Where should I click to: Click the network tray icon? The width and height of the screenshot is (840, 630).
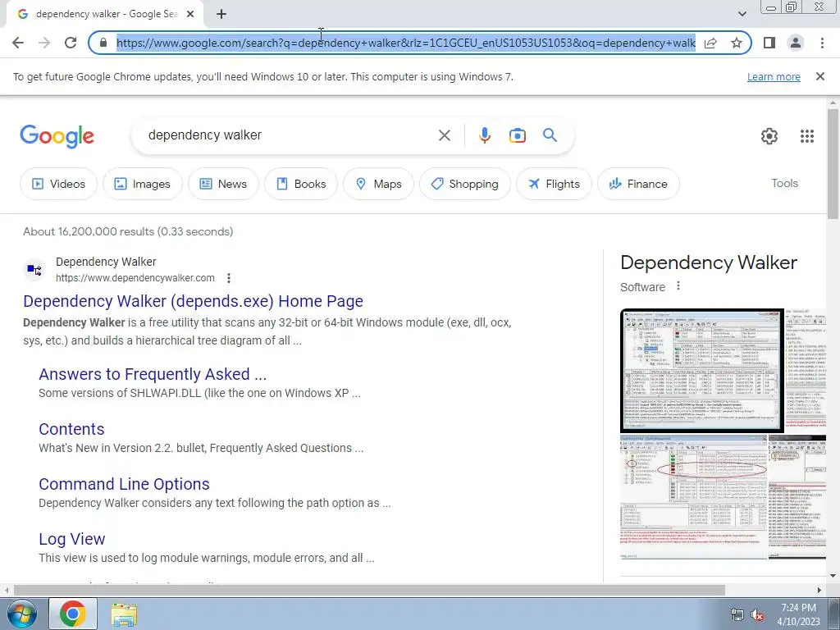[737, 614]
